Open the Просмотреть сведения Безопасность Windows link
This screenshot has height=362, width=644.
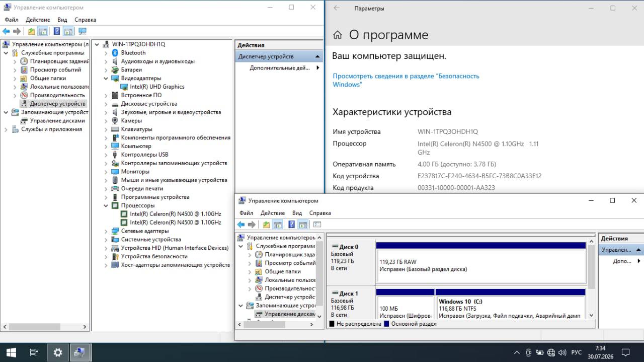point(406,80)
